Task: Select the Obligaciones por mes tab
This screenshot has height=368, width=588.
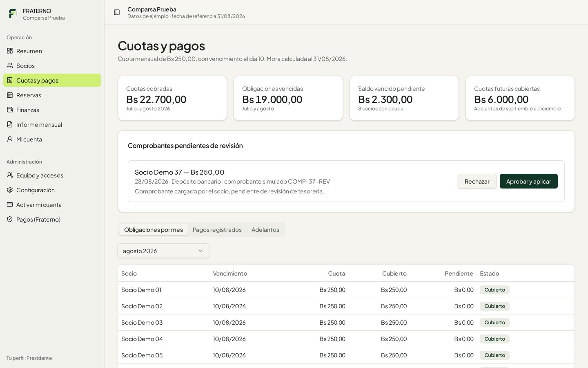Action: click(154, 229)
